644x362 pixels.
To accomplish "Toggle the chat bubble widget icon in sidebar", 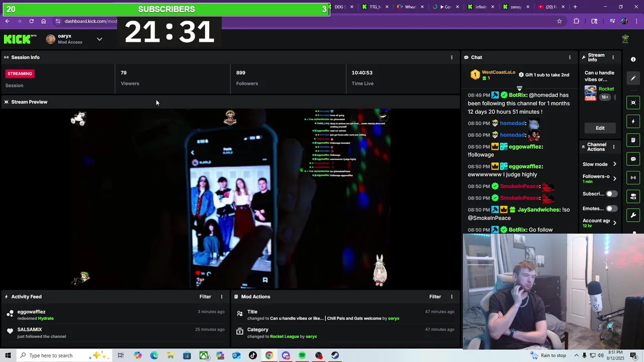I will tap(633, 159).
